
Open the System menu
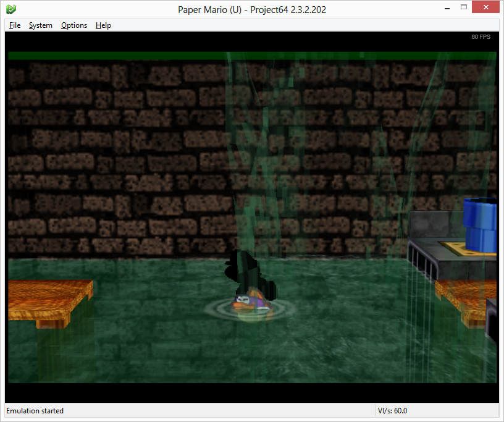coord(40,25)
